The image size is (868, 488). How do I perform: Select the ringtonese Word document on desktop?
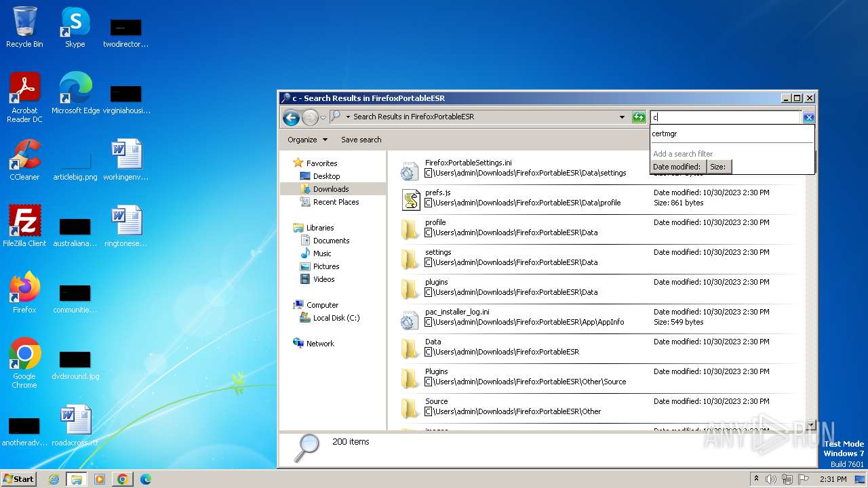click(125, 226)
